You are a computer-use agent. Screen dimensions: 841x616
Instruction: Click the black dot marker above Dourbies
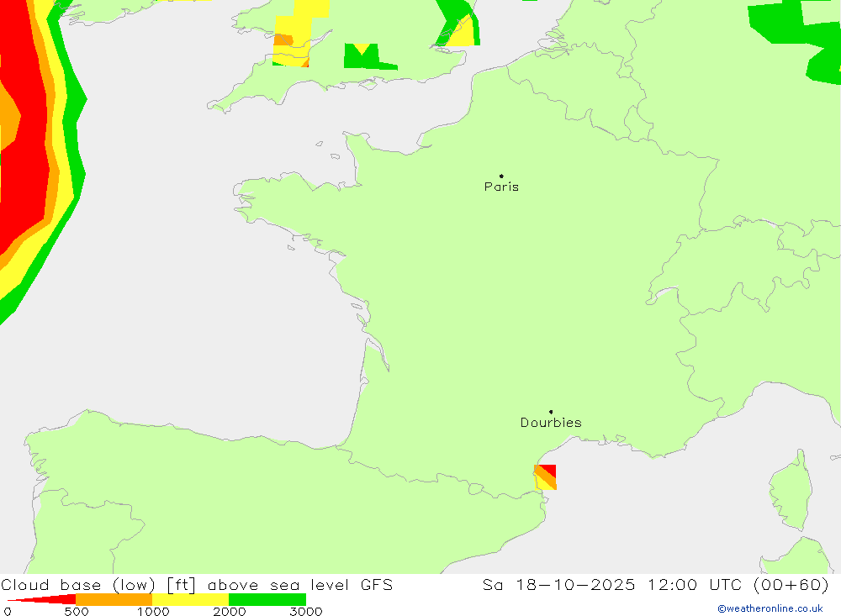(551, 412)
